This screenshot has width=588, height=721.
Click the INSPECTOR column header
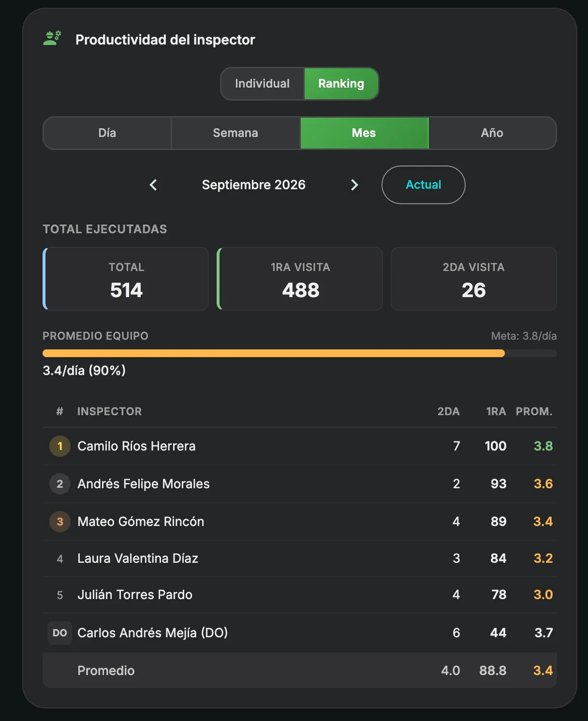pyautogui.click(x=110, y=411)
